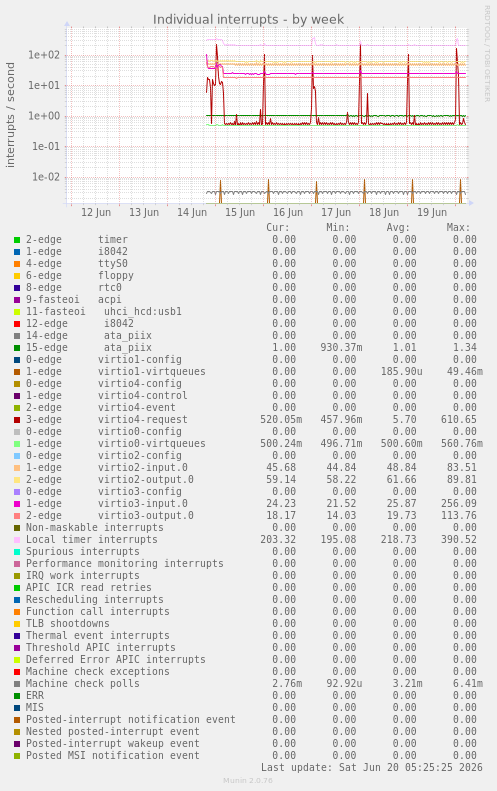The image size is (497, 791).
Task: Select the pale yellow swatch beside virtio2-output.0
Action: [17, 480]
